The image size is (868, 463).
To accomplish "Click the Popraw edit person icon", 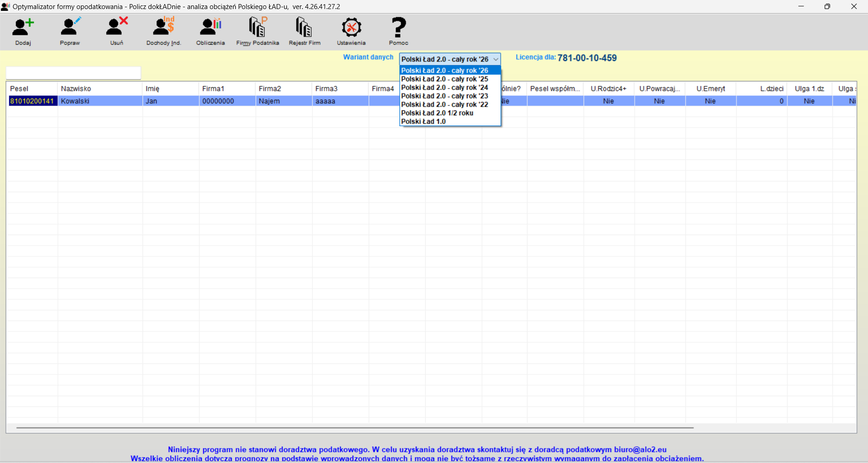I will tap(70, 28).
